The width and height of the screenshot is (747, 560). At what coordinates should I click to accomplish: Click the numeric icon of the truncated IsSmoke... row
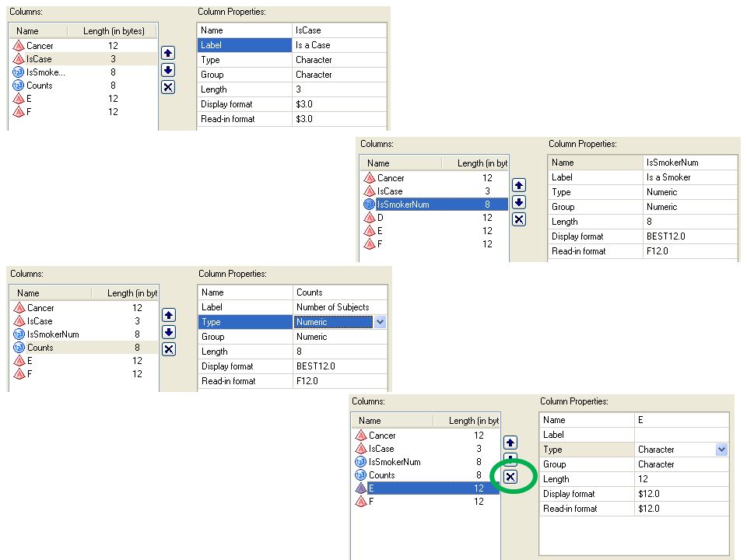click(18, 72)
